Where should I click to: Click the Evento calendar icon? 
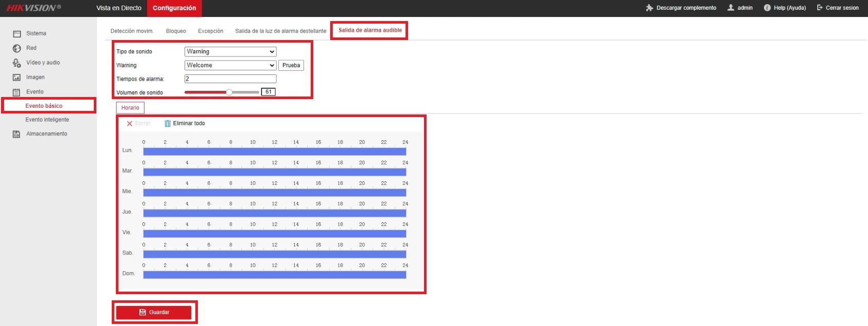point(17,92)
